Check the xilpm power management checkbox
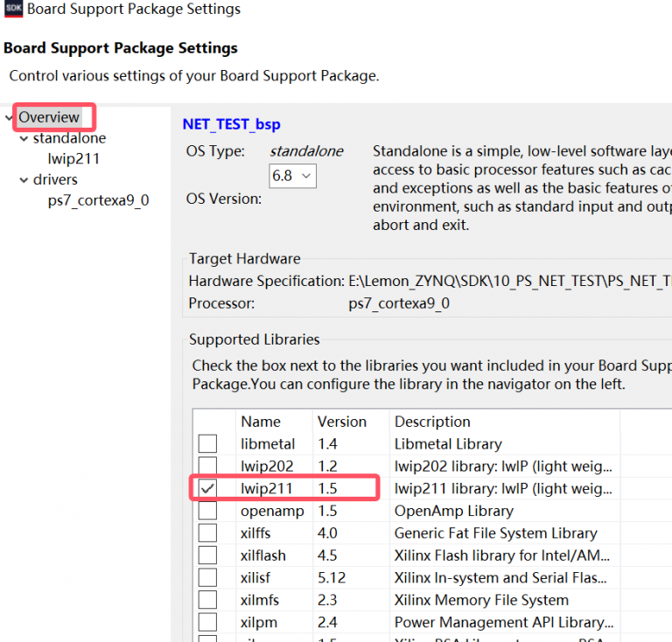The image size is (672, 642). click(x=207, y=622)
